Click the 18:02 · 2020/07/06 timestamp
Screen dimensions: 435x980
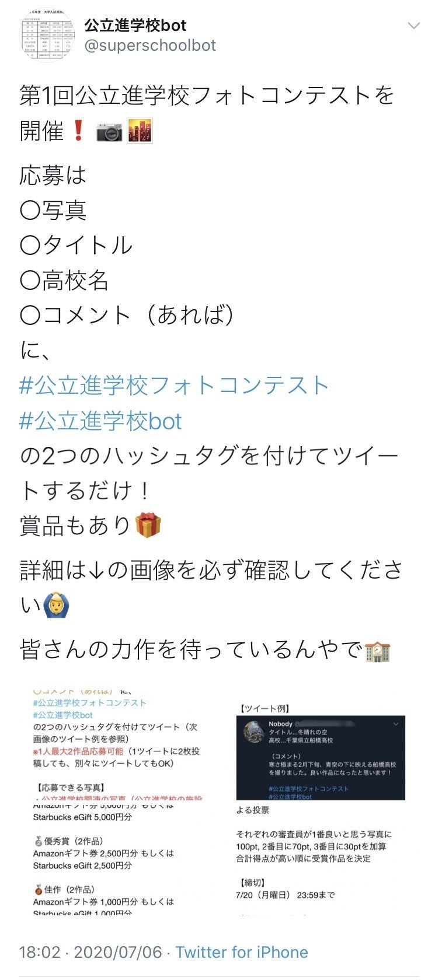91,953
